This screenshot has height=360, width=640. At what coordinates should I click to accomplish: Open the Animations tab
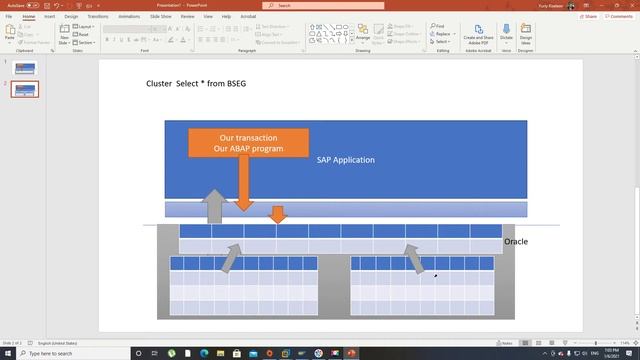point(129,16)
